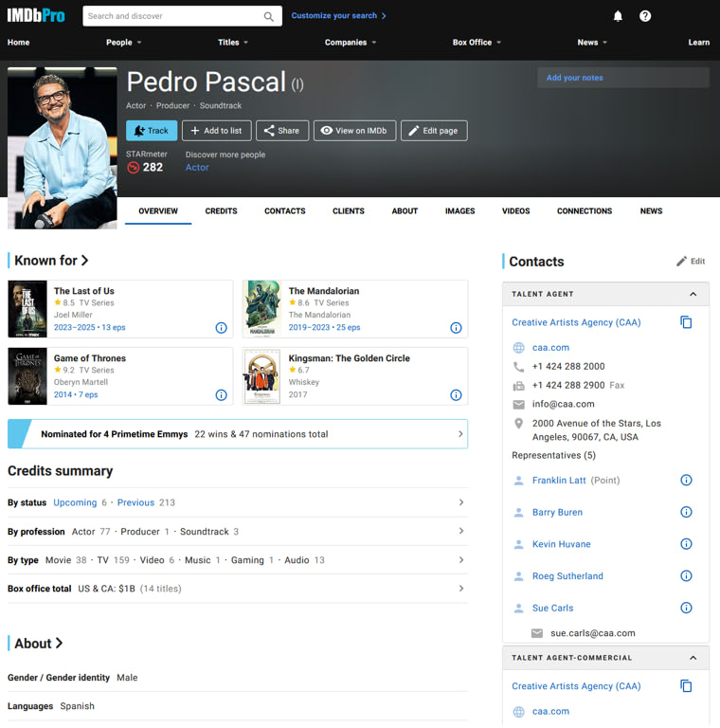This screenshot has height=728, width=720.
Task: Switch to the Contacts tab
Action: [x=285, y=211]
